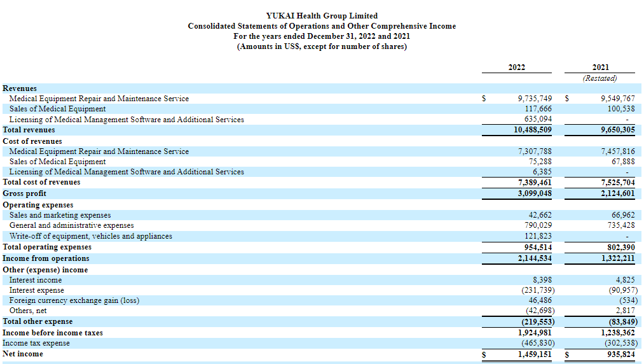Screen dimensions: 644x364
Task: Click the 'Total operating expenses' label
Action: point(47,247)
